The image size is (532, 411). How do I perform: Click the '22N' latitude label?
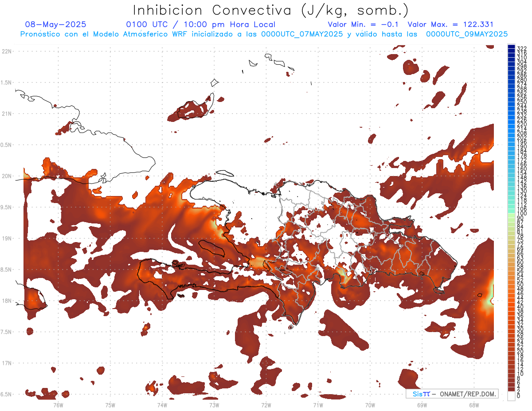(x=6, y=51)
